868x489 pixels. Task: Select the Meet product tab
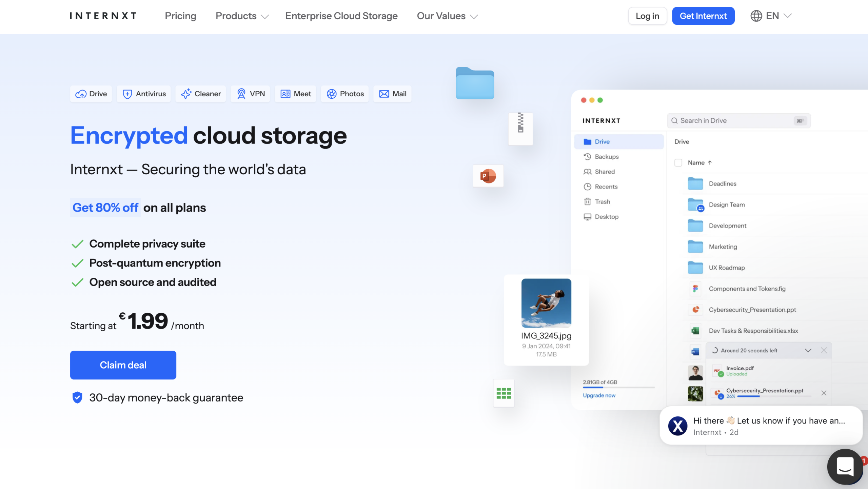tap(296, 94)
